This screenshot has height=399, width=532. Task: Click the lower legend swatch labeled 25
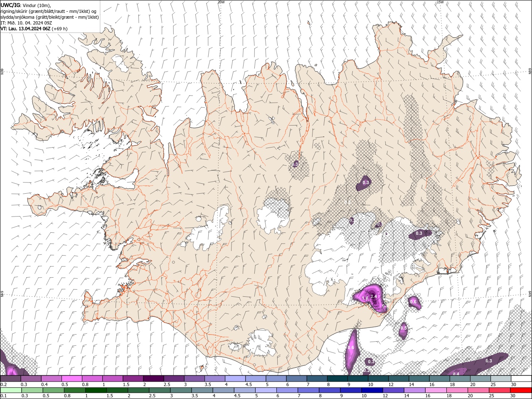click(500, 390)
